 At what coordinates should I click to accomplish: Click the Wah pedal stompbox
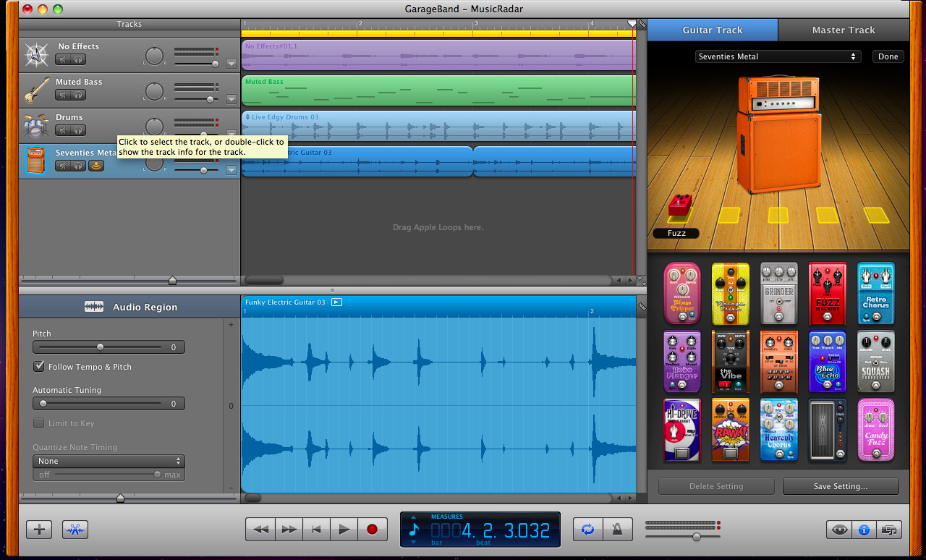[827, 430]
